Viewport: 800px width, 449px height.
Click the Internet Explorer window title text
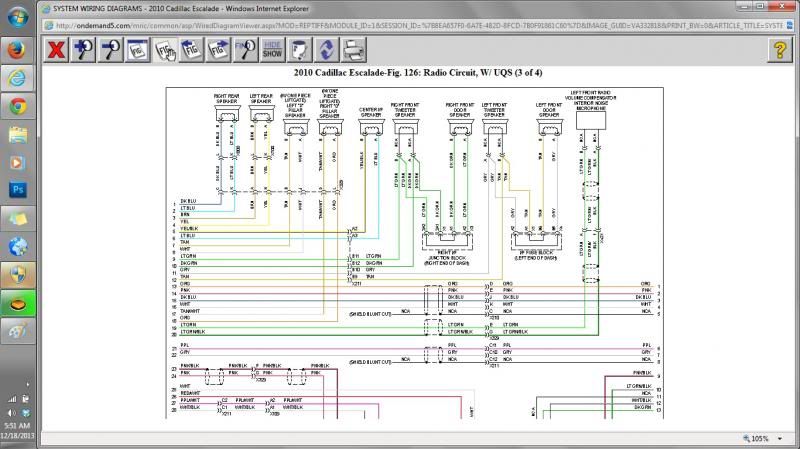coord(181,9)
